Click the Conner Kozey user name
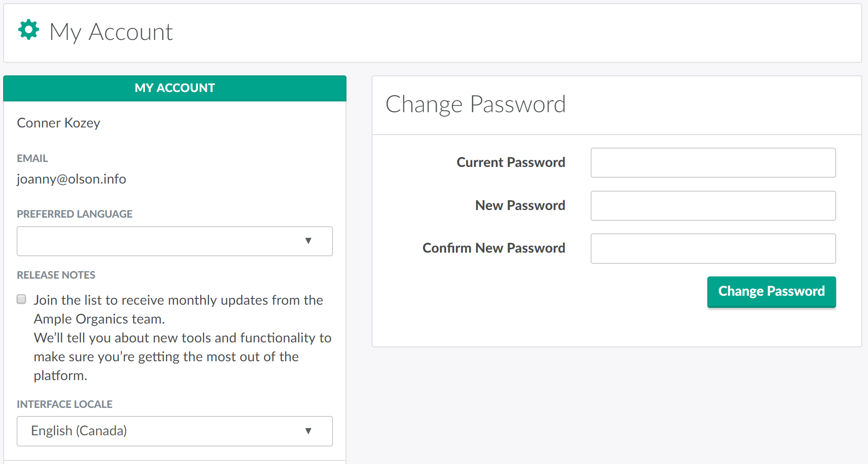Image resolution: width=868 pixels, height=464 pixels. pos(58,123)
